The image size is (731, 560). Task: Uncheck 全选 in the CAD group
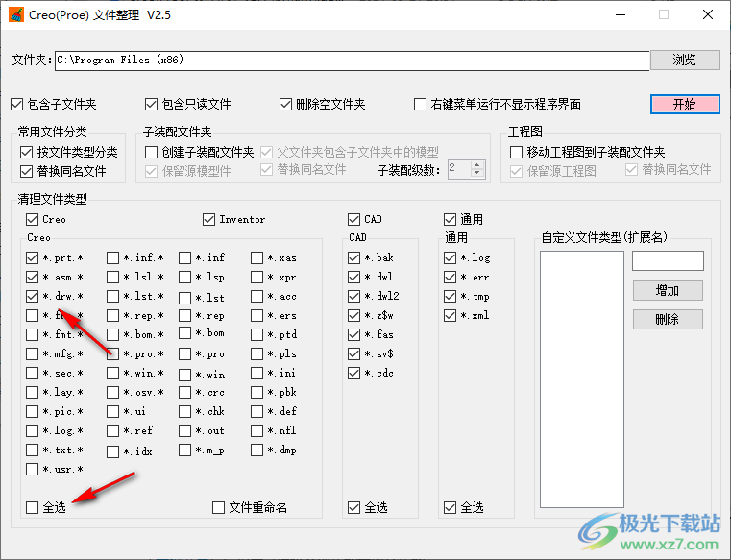[353, 507]
